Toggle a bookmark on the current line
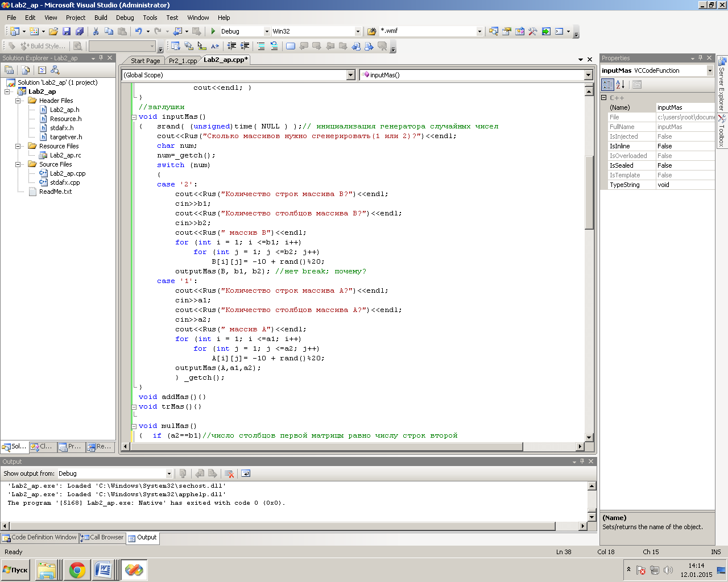This screenshot has height=582, width=728. pyautogui.click(x=291, y=46)
